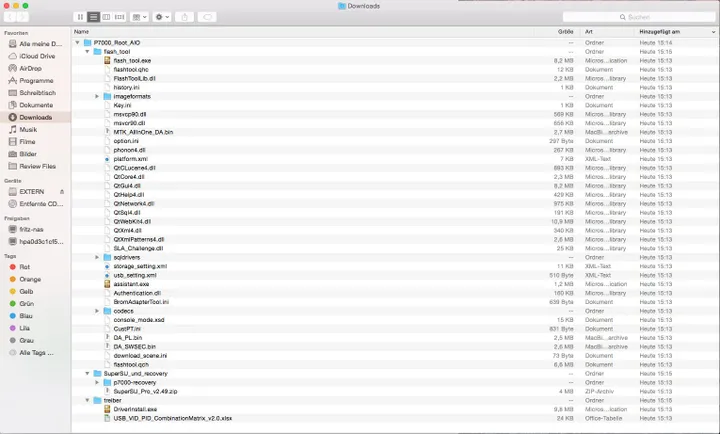Select the fritz-nas shared device
Screen dimensions: 720x434
point(32,229)
